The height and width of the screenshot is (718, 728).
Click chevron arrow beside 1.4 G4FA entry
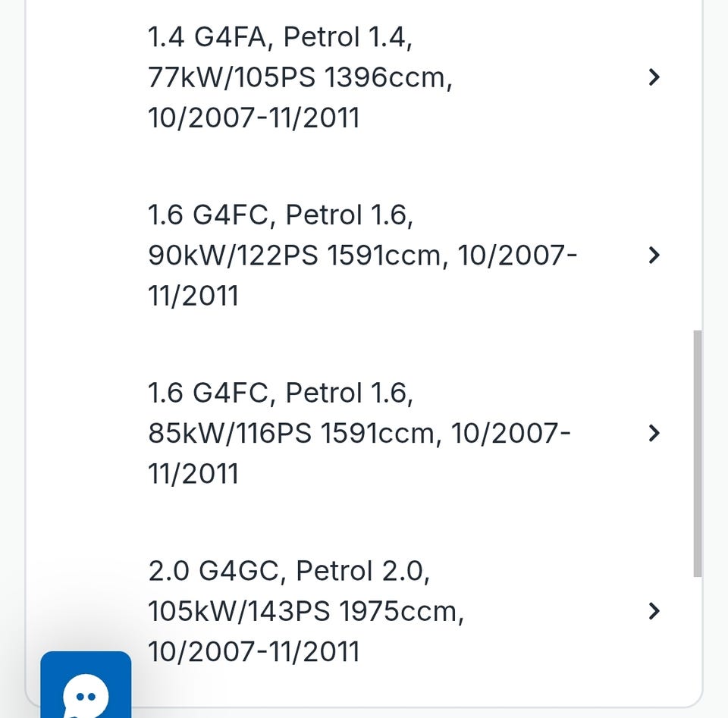click(654, 77)
